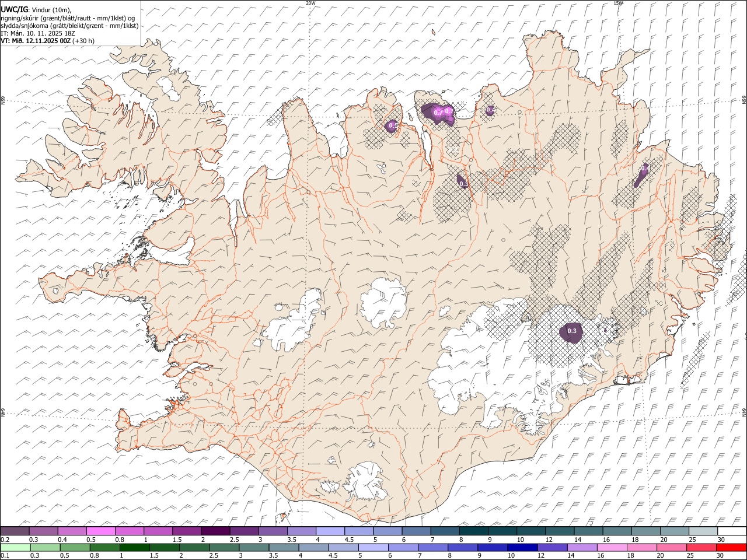Select the 8 royal blue rain scale swatch
The height and width of the screenshot is (560, 747).
click(x=463, y=547)
